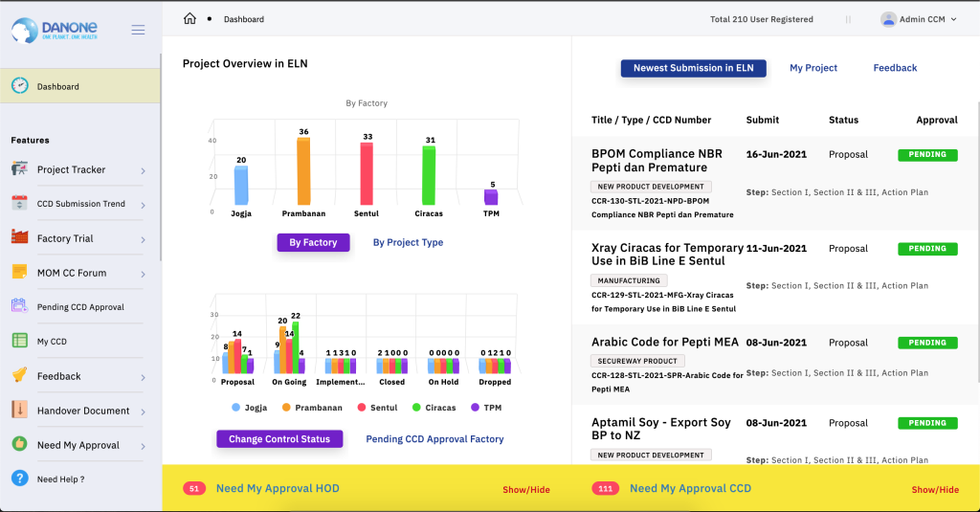Toggle TPM legend marker in chart

[475, 407]
